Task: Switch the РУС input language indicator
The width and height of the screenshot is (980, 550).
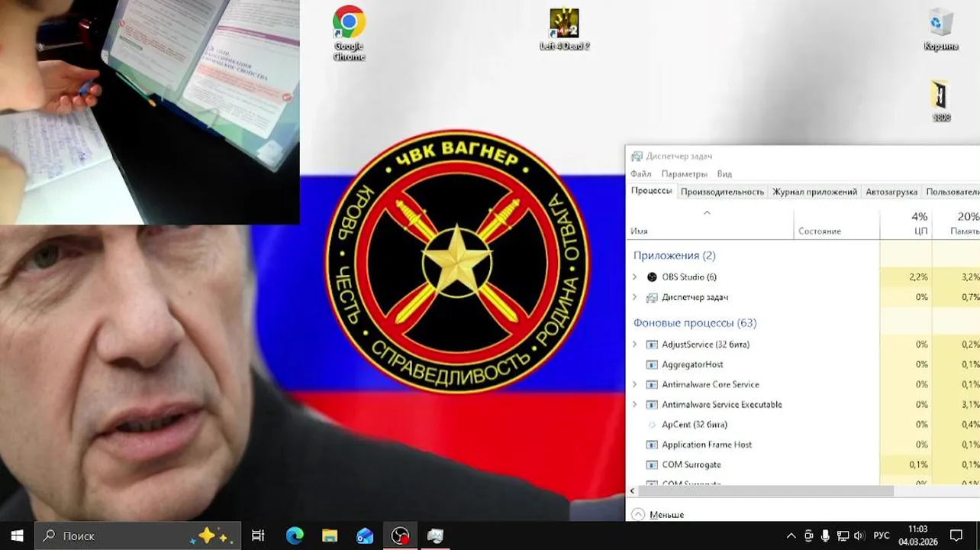Action: coord(881,535)
